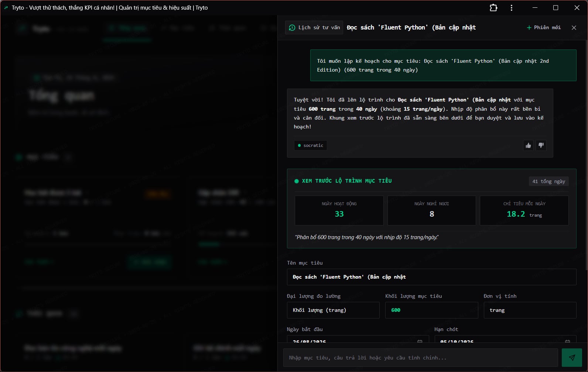Click the socratic mode tag
Screen dimensions: 588x372
[x=311, y=145]
